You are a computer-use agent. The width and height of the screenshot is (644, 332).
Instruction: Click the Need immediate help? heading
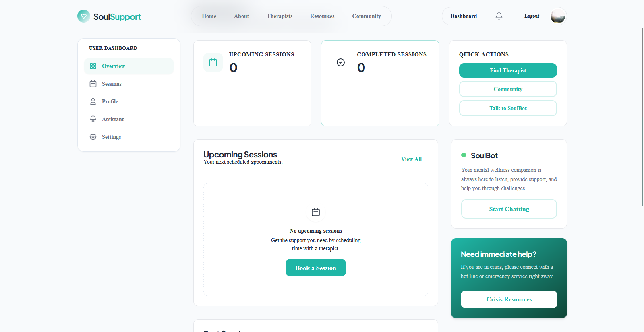click(498, 254)
